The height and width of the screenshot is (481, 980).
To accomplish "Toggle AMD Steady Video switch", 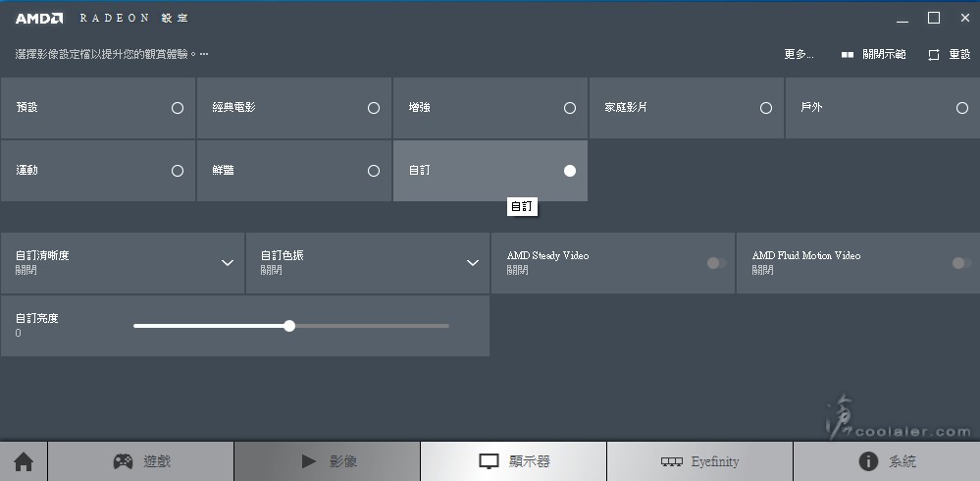I will point(717,263).
